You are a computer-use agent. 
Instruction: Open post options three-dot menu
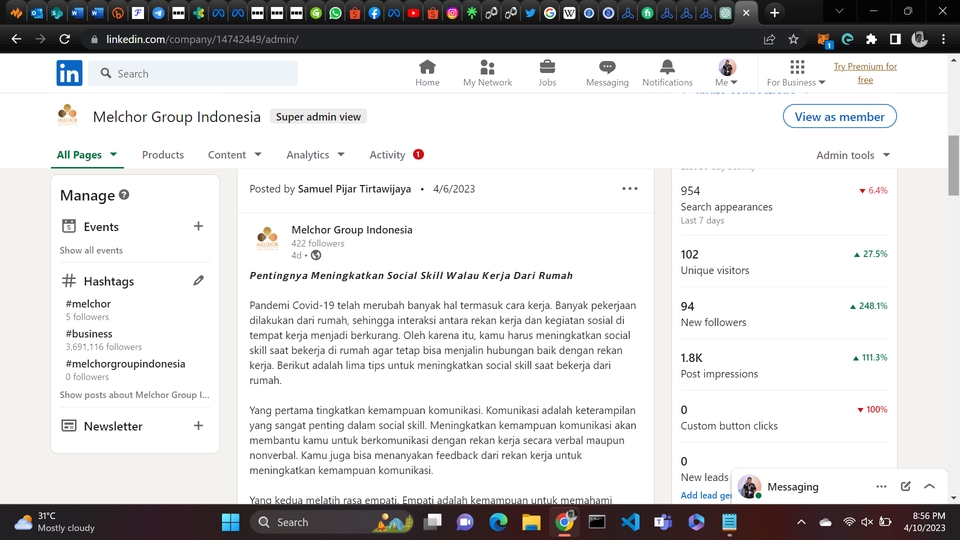[x=630, y=189]
